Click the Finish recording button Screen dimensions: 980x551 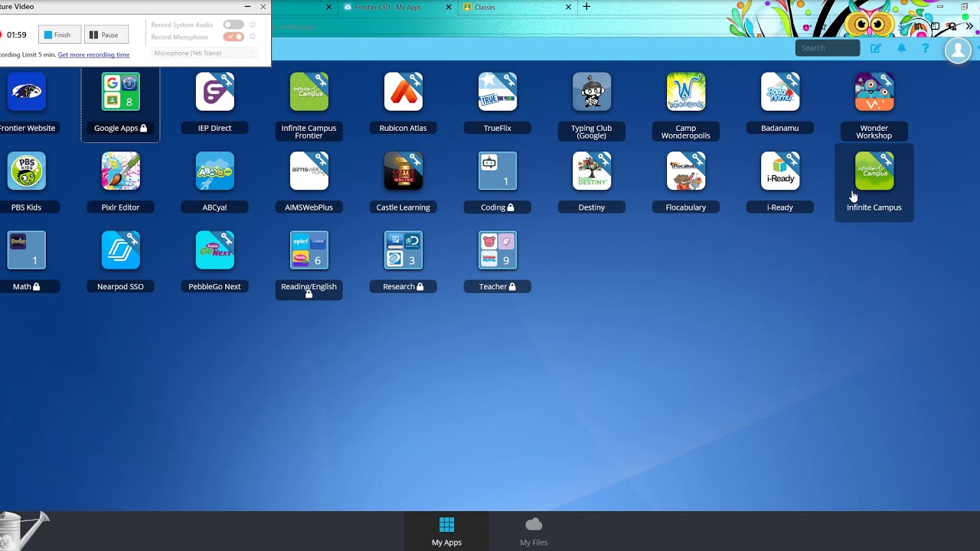coord(59,34)
